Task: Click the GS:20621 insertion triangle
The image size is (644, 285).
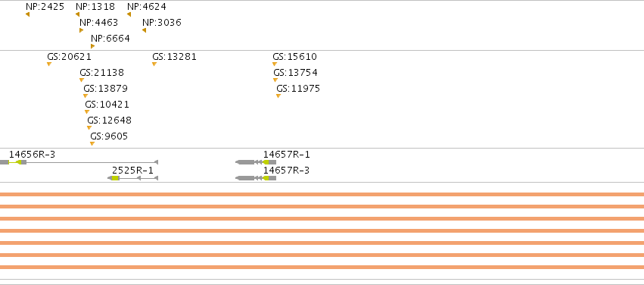Action: pyautogui.click(x=49, y=64)
